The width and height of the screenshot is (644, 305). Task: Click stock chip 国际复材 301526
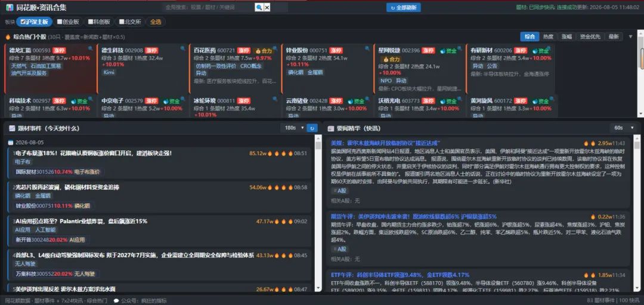[58, 172]
